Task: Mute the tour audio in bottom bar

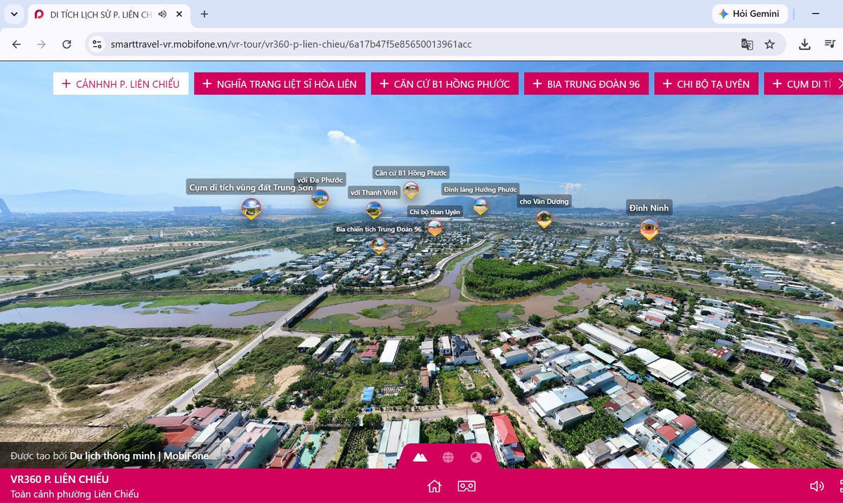Action: [816, 486]
